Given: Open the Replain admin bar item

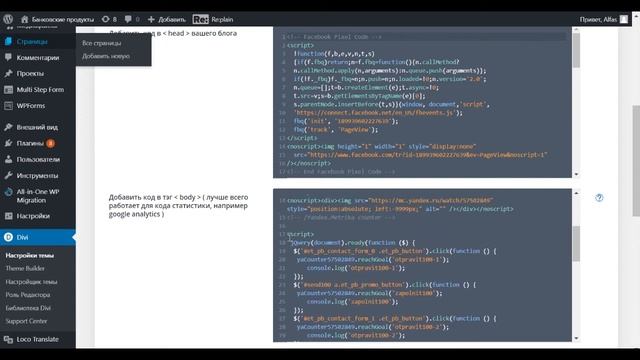Looking at the screenshot, I should 213,19.
